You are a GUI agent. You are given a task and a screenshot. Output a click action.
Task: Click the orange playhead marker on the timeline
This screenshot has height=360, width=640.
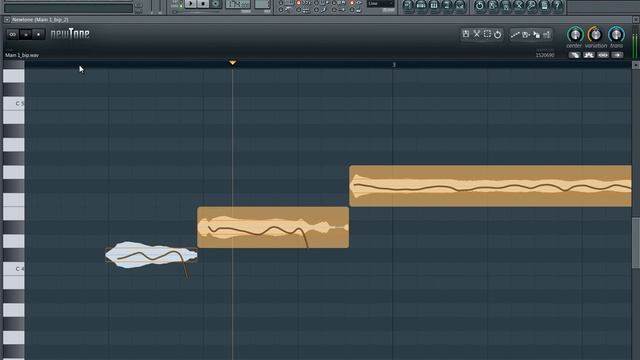click(232, 62)
